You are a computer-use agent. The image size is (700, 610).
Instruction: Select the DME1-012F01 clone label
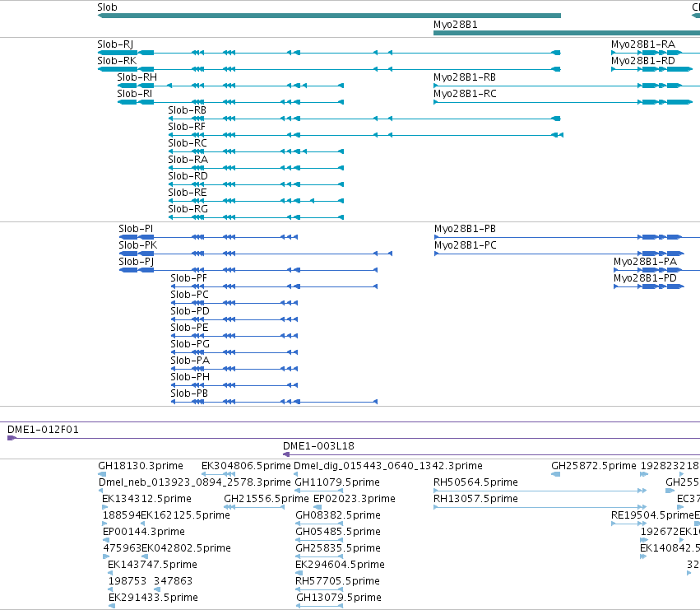click(x=43, y=430)
